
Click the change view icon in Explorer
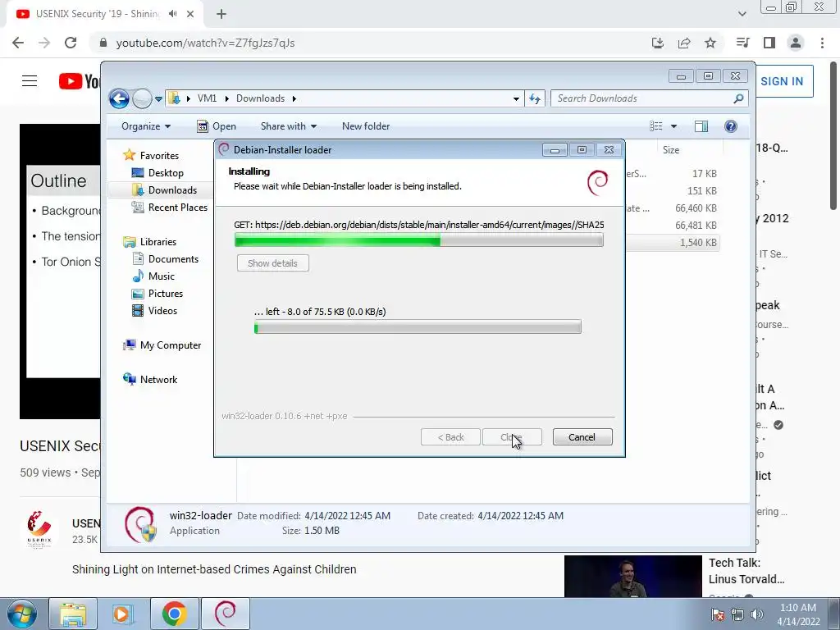(x=656, y=126)
